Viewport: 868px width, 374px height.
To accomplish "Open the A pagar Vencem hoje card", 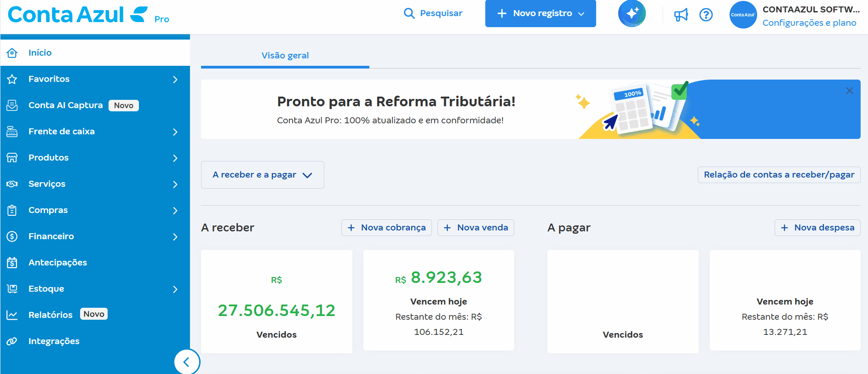I will pos(785,300).
